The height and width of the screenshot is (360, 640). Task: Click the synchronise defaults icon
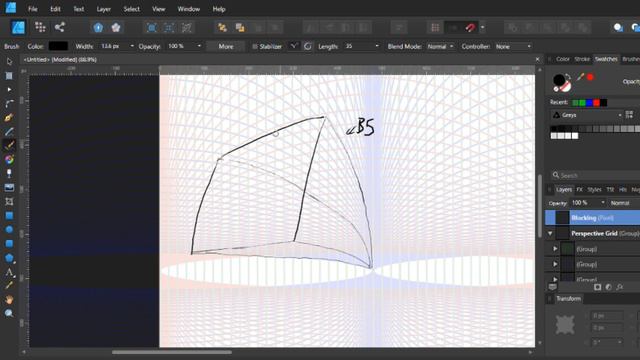[98, 27]
